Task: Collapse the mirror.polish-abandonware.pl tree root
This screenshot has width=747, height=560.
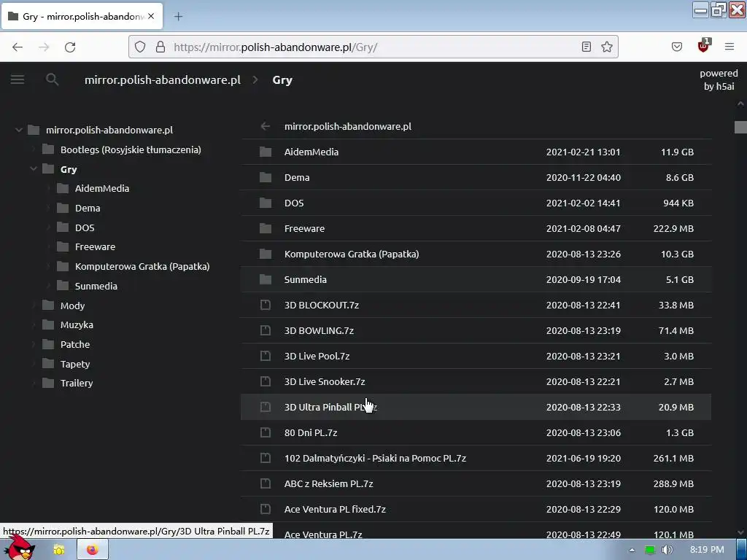Action: pos(18,130)
